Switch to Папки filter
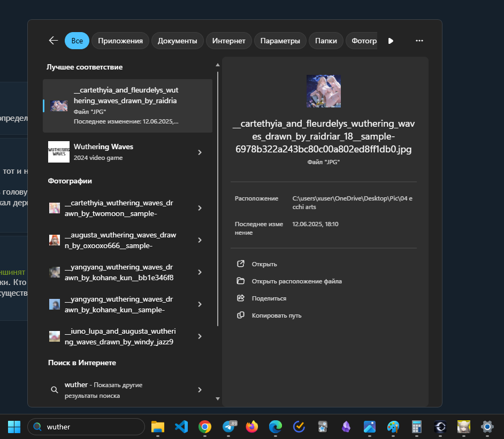This screenshot has height=439, width=504. (326, 41)
